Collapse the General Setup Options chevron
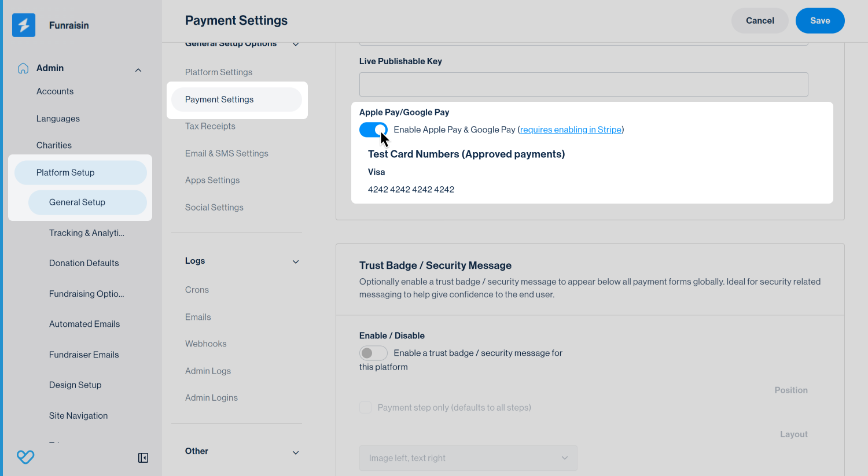The height and width of the screenshot is (476, 868). point(296,45)
